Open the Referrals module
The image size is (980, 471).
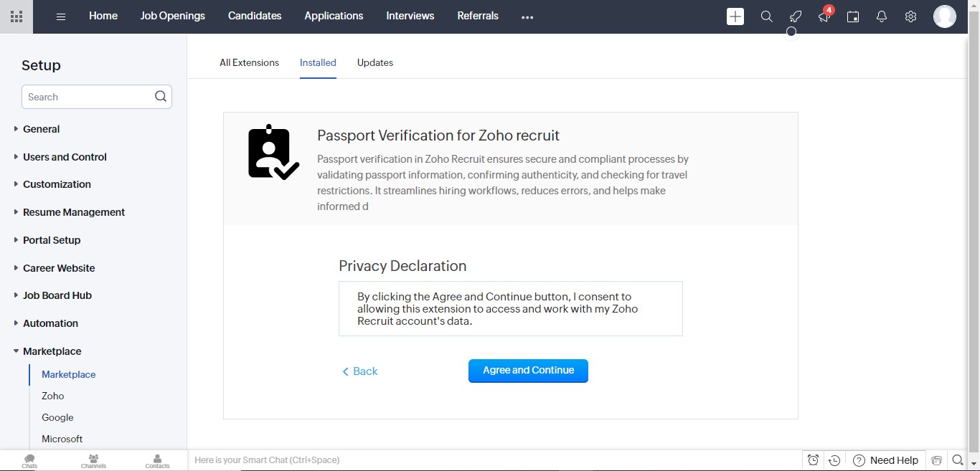(x=478, y=16)
